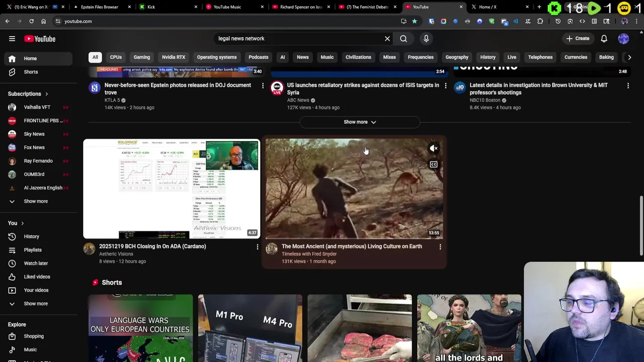
Task: Open Music under Explore
Action: coord(39,349)
